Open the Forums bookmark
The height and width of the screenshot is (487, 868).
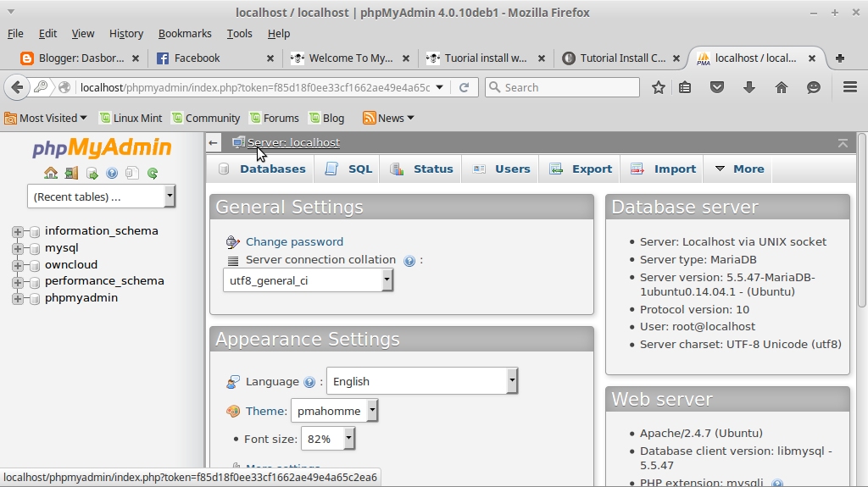point(275,118)
